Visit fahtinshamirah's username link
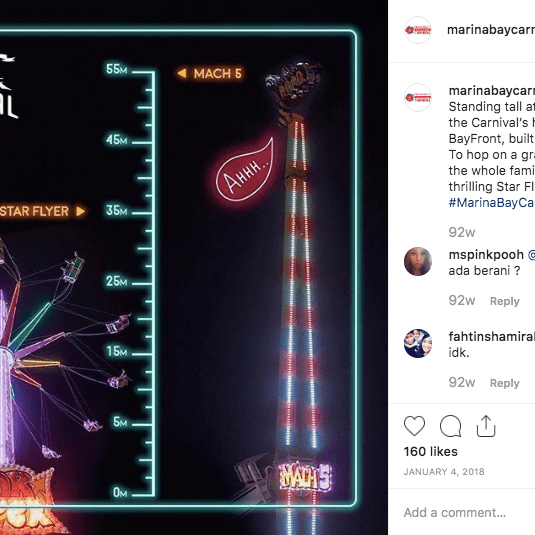This screenshot has height=535, width=535. [x=492, y=336]
